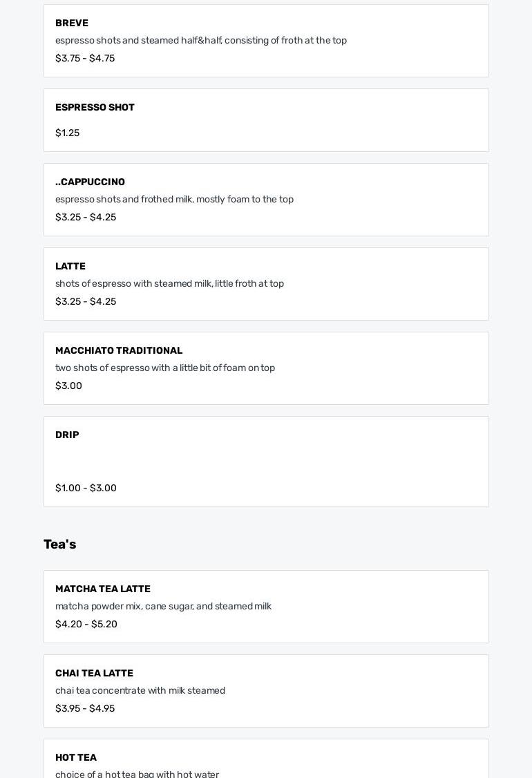Click the Breve price $3.75 - $4.75
This screenshot has height=778, width=532.
tap(85, 58)
